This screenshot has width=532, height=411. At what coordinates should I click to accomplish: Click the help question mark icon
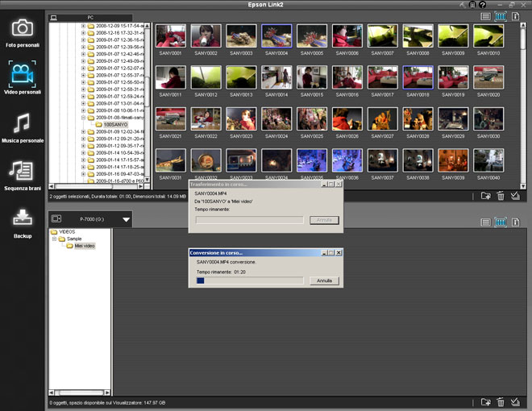coord(481,5)
